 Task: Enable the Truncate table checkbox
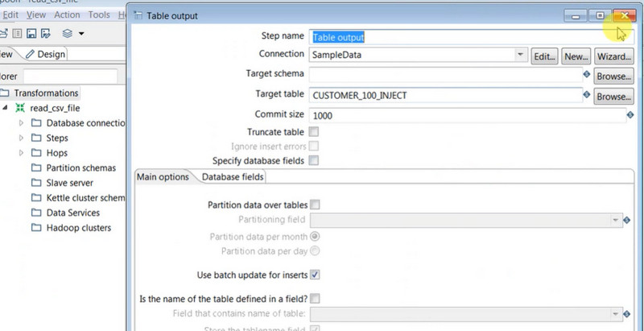pyautogui.click(x=314, y=131)
